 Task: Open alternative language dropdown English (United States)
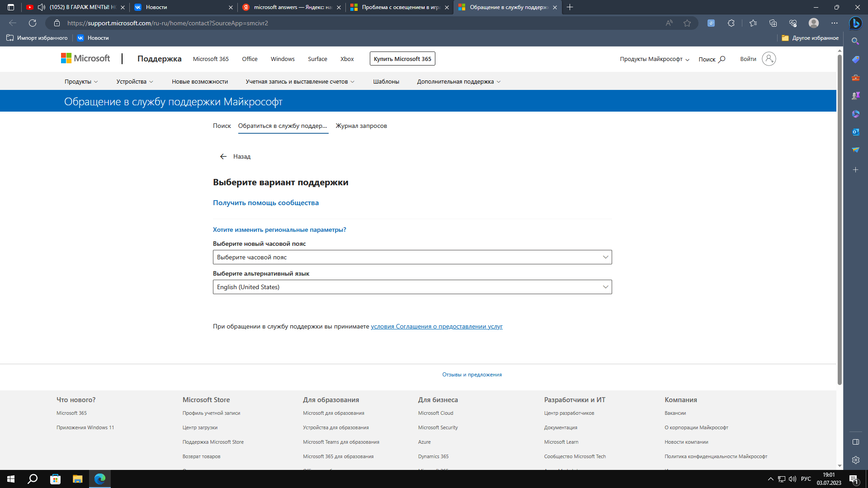click(412, 287)
